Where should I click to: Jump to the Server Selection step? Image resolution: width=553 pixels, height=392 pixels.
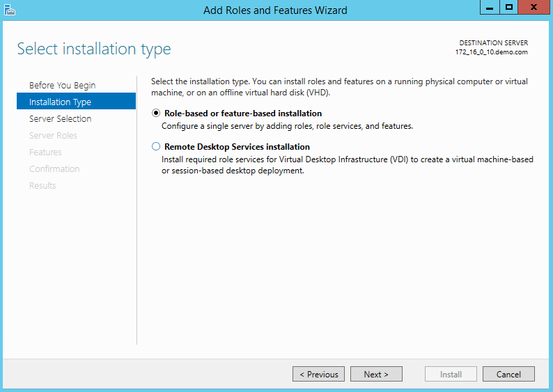[61, 118]
